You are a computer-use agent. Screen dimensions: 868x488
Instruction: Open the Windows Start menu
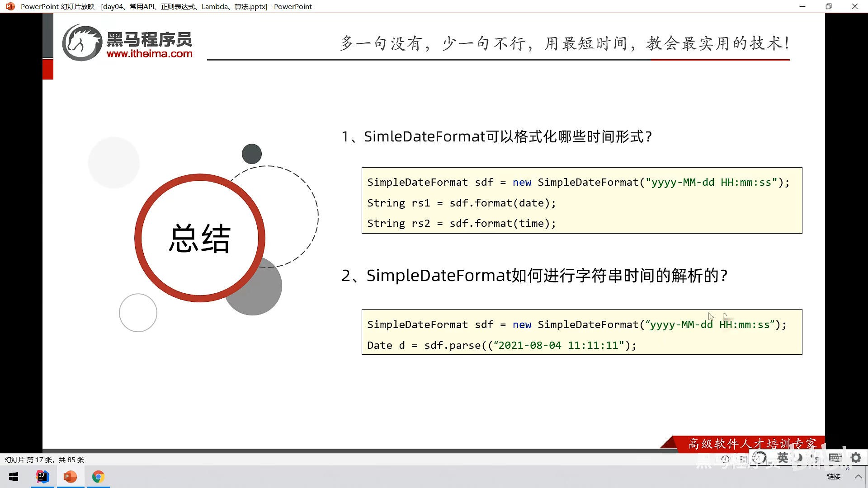[x=14, y=477]
